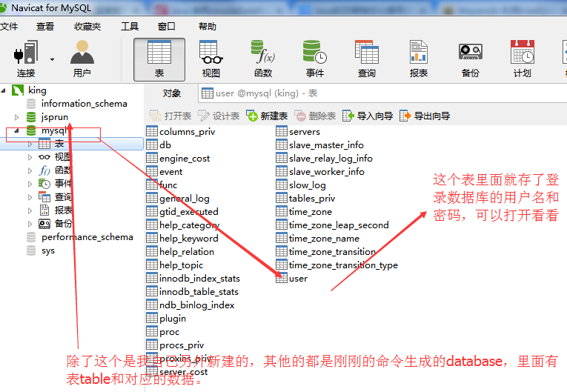The width and height of the screenshot is (567, 392).
Task: Expand the 表 node under mysql
Action: coord(30,144)
